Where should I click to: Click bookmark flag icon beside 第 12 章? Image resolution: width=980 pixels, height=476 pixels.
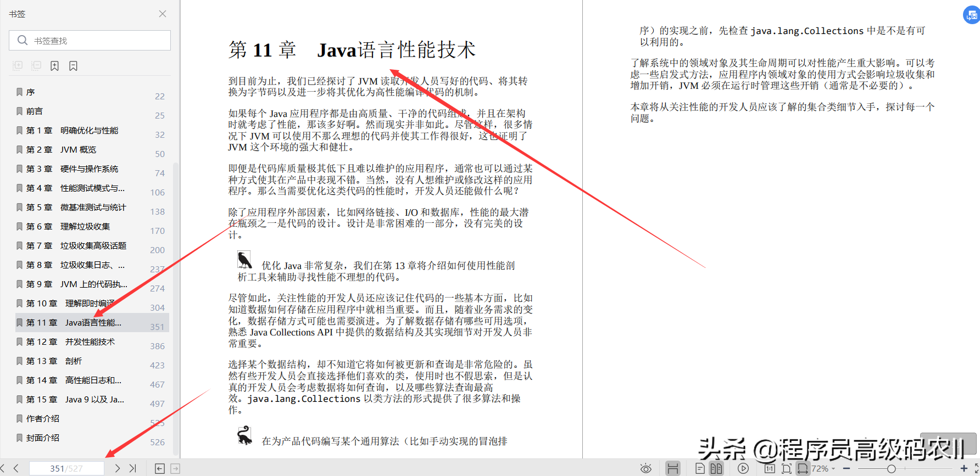20,341
